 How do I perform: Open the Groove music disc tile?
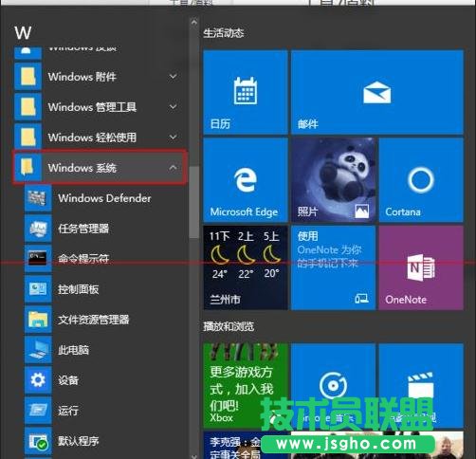pyautogui.click(x=333, y=386)
